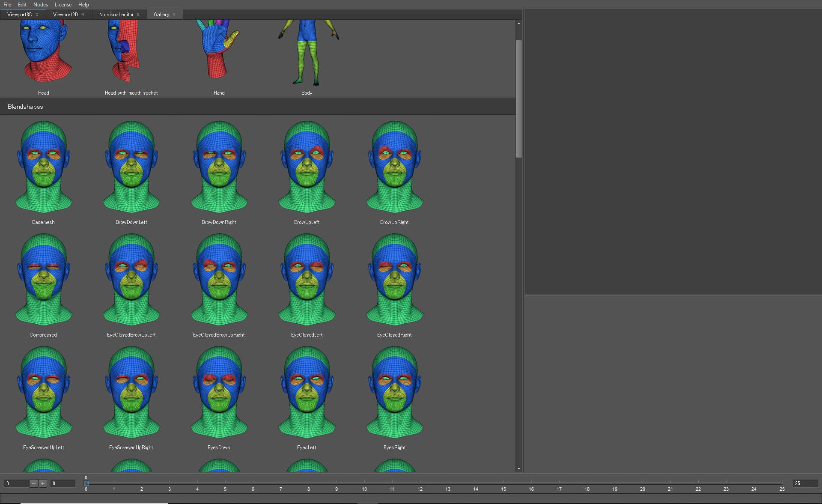Click the gallery scrollbar up arrow

point(519,23)
